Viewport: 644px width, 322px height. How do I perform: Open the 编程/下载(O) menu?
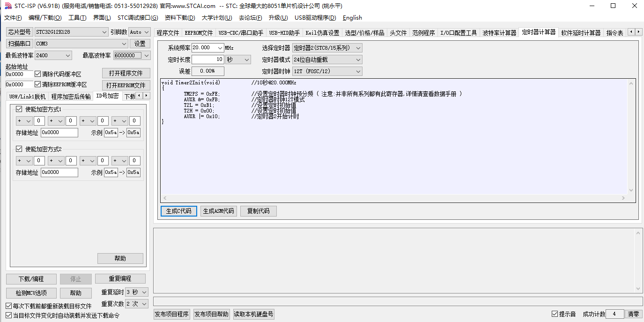(x=45, y=18)
